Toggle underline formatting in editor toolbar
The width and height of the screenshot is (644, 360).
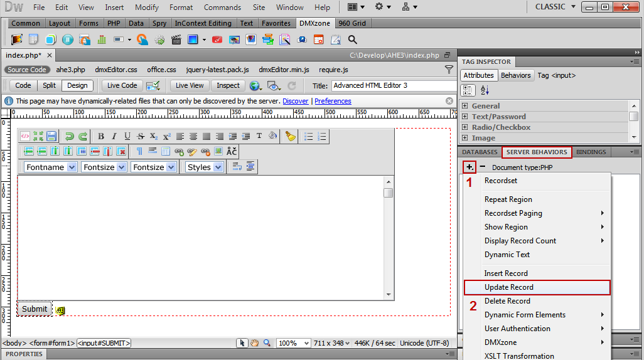[x=127, y=136]
